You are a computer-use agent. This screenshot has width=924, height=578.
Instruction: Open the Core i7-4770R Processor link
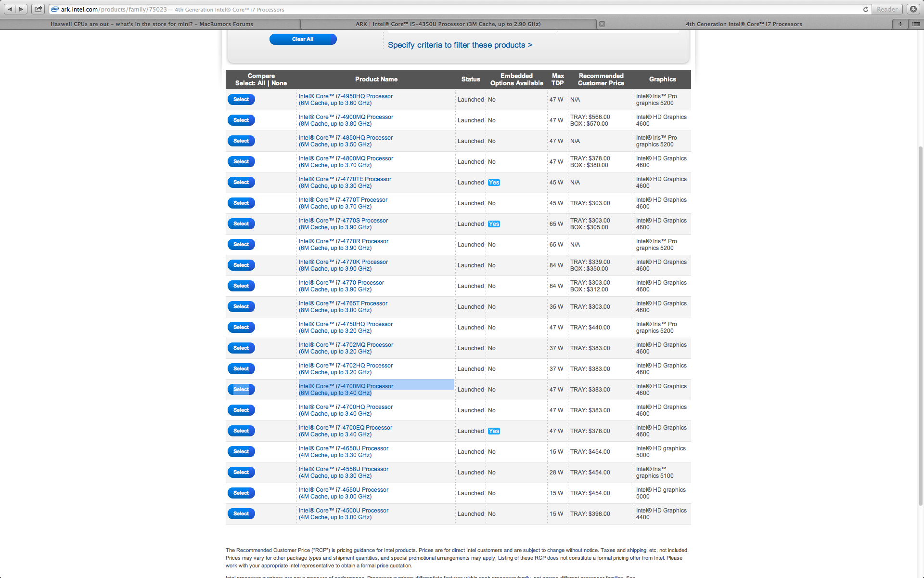[x=344, y=245]
